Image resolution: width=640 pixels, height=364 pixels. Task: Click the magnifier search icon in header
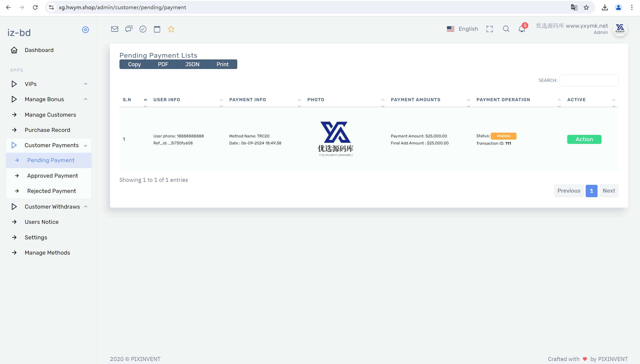(x=506, y=29)
